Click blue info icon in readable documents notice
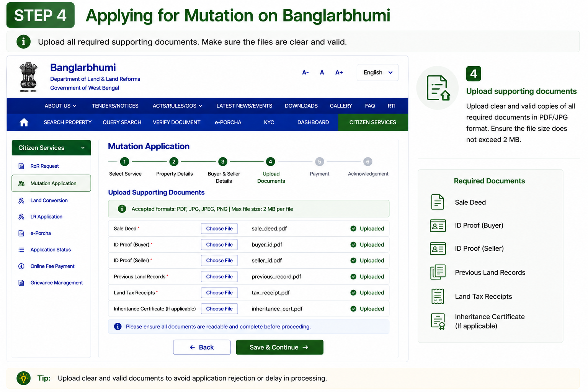 point(118,327)
